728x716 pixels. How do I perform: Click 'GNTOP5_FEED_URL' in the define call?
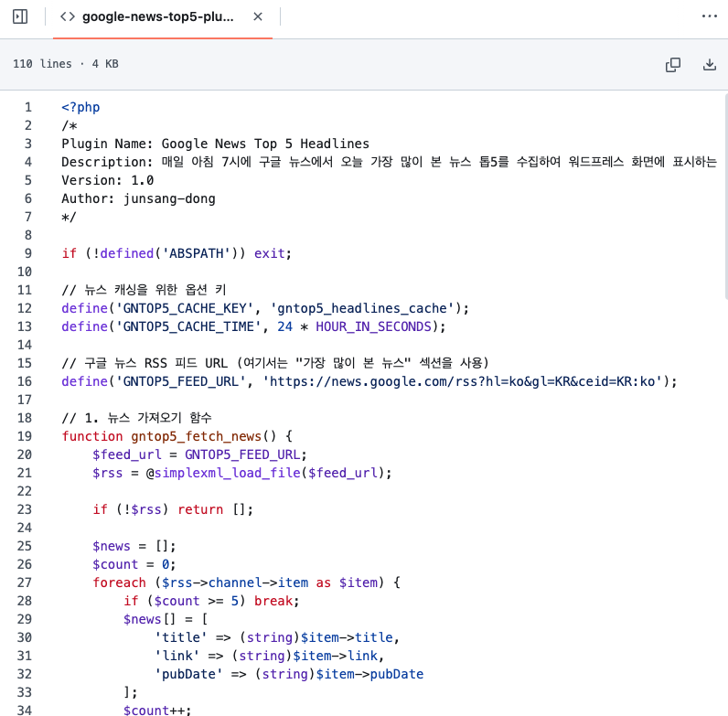[x=180, y=381]
